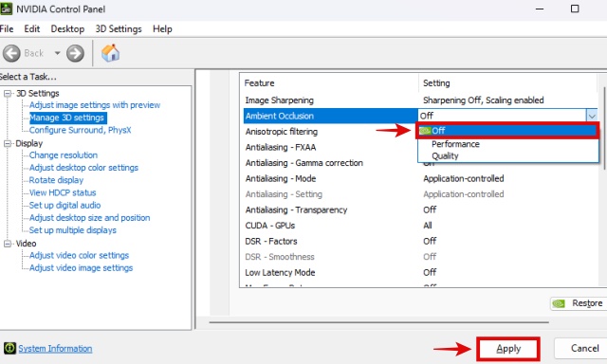Open Change resolution task

click(x=64, y=155)
